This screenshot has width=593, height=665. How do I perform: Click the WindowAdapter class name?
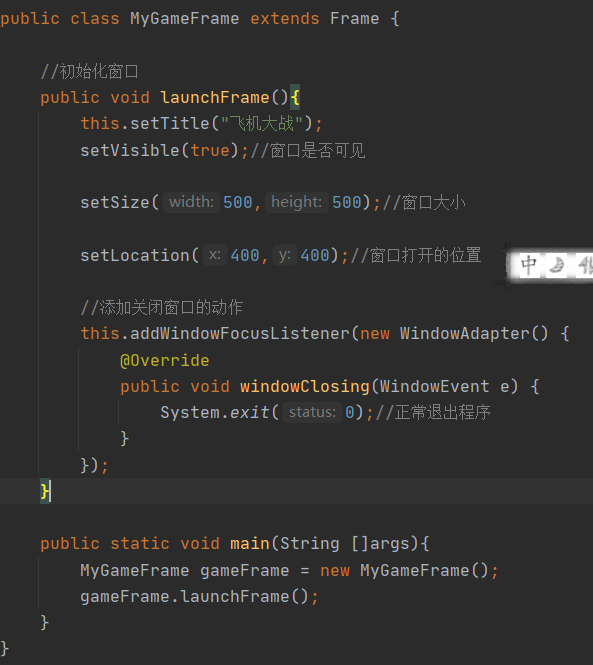pyautogui.click(x=464, y=333)
